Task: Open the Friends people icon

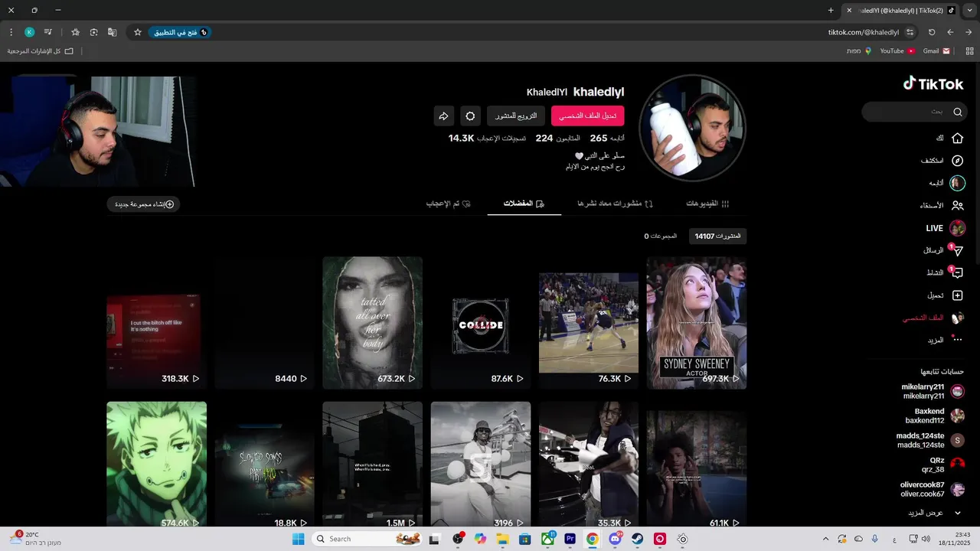Action: coord(957,205)
